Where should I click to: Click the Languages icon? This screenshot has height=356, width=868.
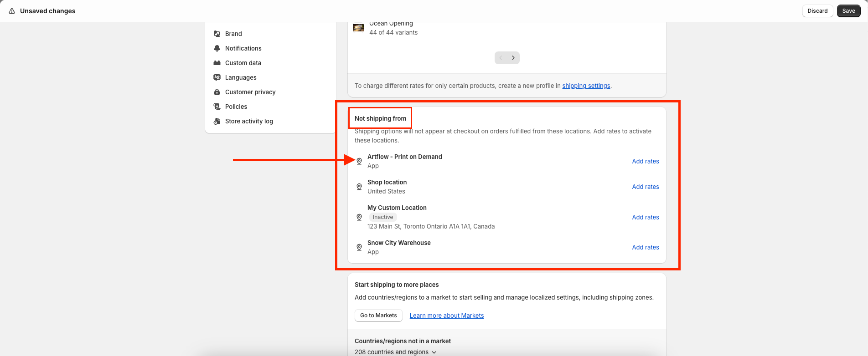point(217,77)
